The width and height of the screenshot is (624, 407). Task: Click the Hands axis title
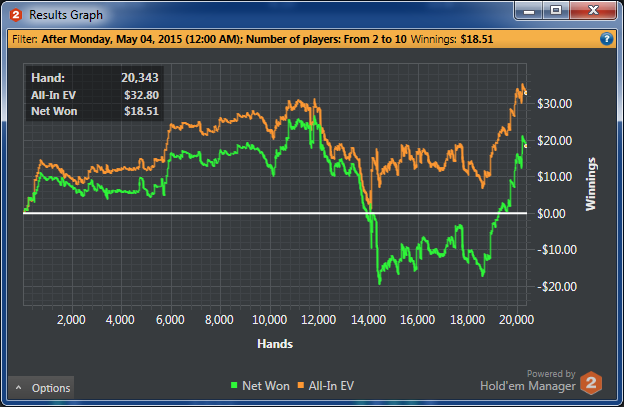click(x=275, y=344)
